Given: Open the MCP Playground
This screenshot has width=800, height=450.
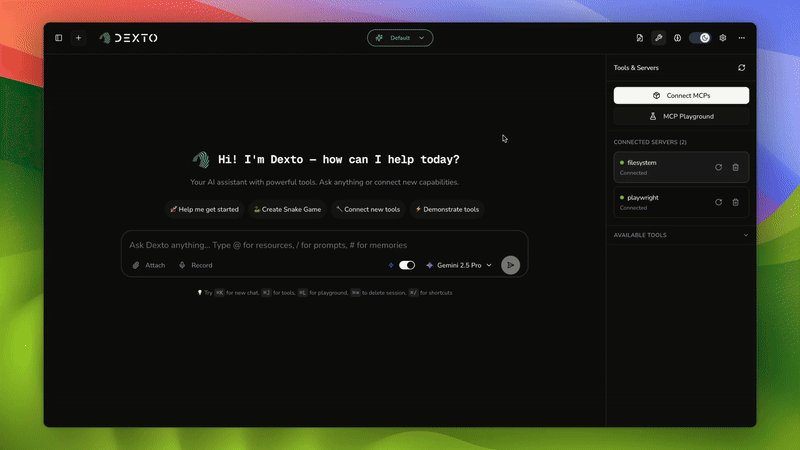Looking at the screenshot, I should [x=681, y=116].
